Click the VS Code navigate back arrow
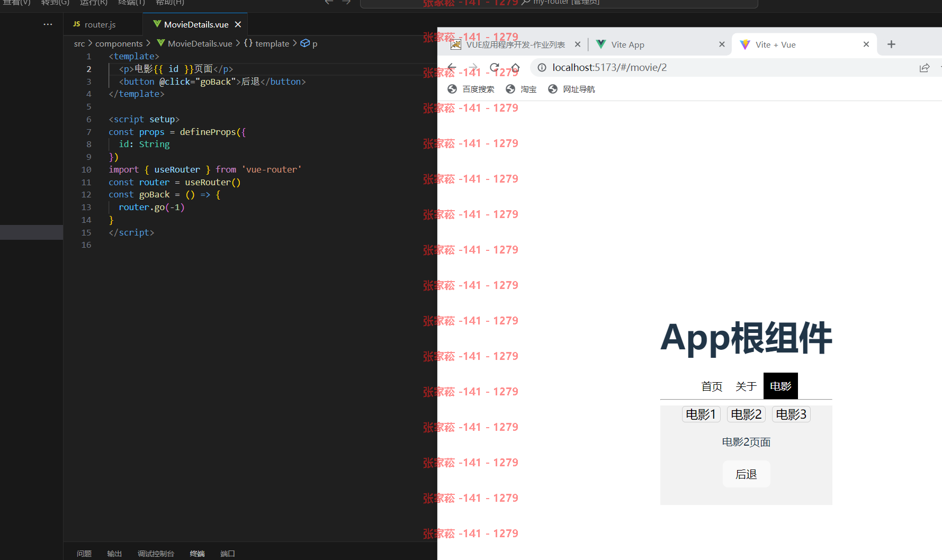 coord(329,2)
